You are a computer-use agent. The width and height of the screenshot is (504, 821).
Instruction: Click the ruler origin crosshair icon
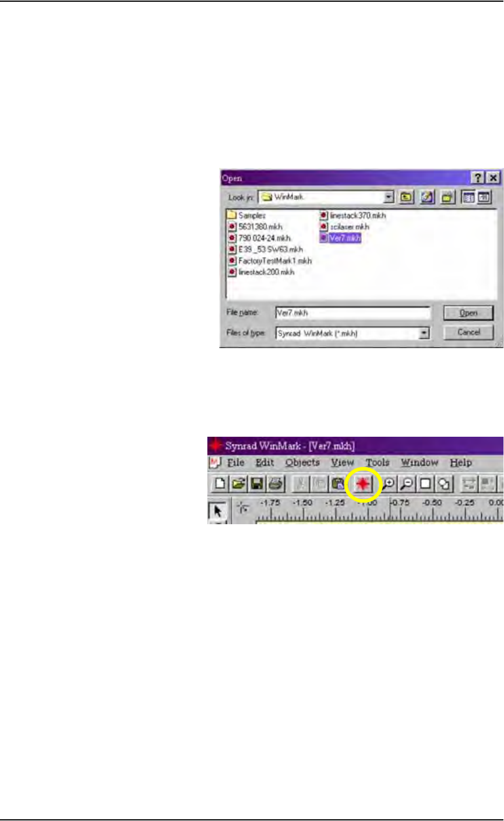click(x=244, y=508)
